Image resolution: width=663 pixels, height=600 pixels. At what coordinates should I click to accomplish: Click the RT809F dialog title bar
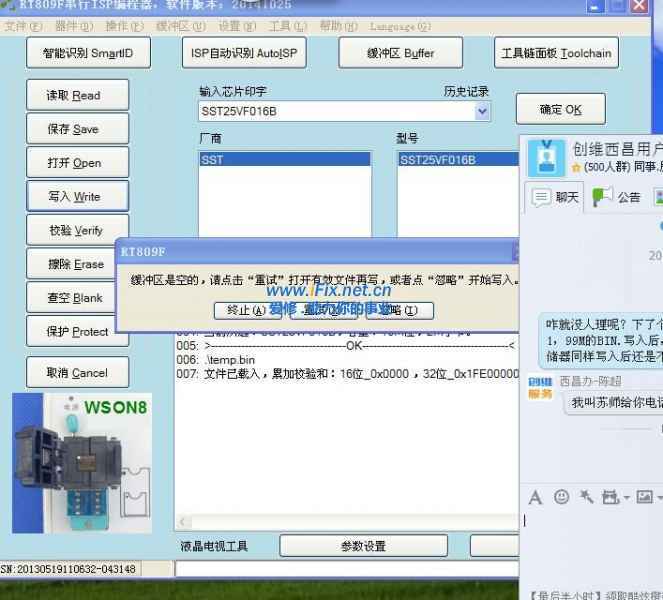point(317,252)
